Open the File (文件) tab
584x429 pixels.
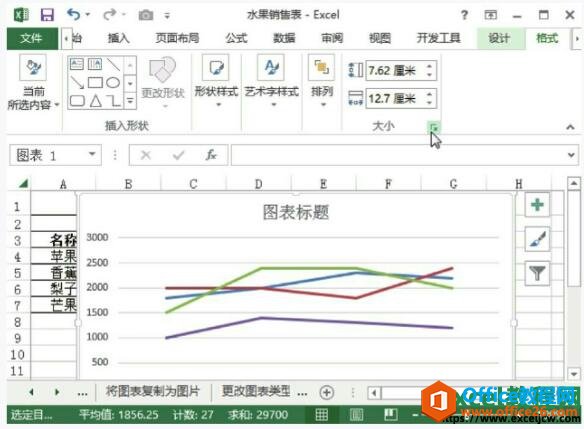coord(32,38)
